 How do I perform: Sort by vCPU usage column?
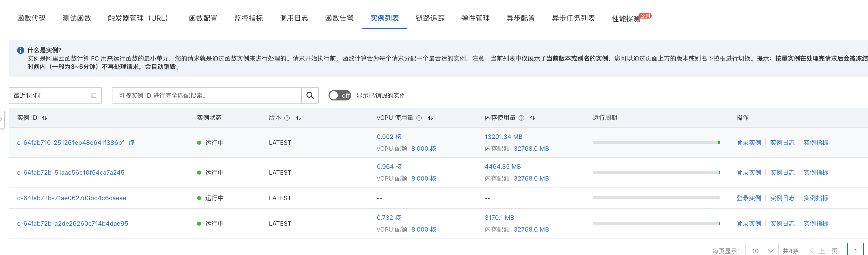click(430, 118)
